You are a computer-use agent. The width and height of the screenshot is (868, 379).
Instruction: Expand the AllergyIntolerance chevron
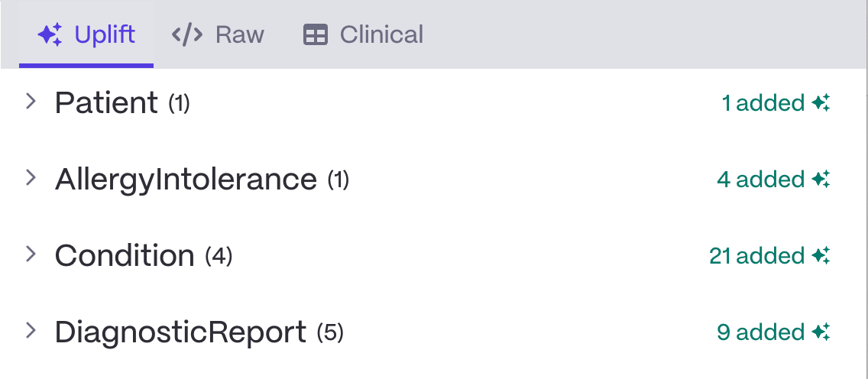(31, 178)
